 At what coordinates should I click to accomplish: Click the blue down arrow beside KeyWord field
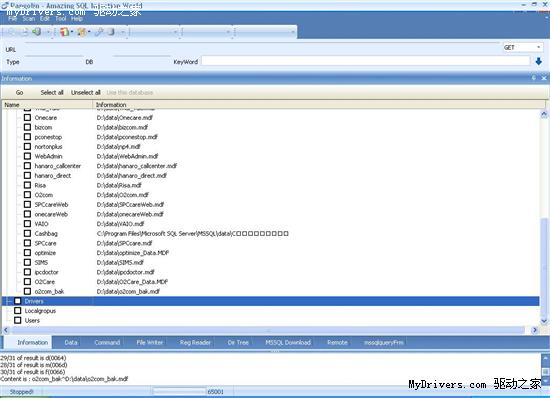click(x=539, y=61)
